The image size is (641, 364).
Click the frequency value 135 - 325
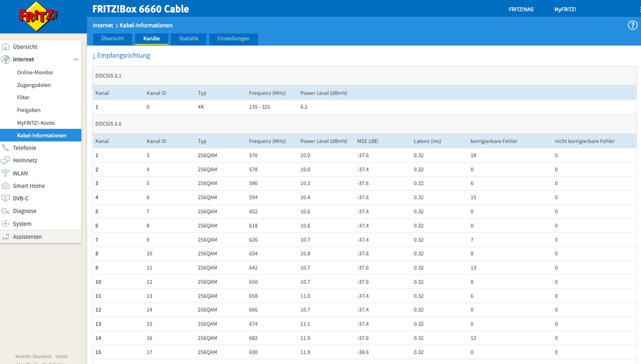tap(260, 107)
